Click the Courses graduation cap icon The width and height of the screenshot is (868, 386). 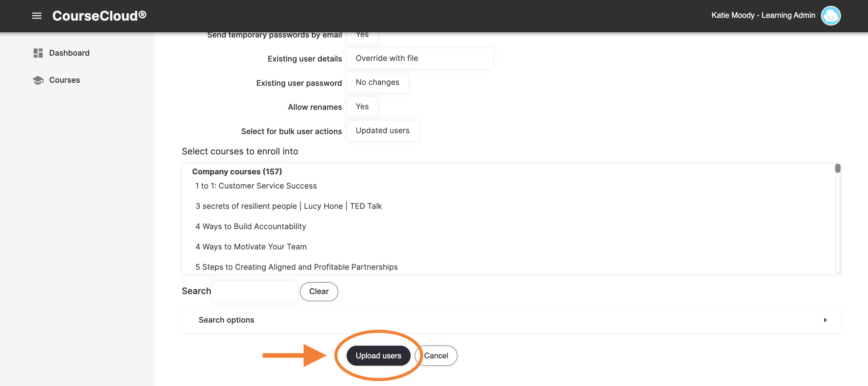(38, 80)
